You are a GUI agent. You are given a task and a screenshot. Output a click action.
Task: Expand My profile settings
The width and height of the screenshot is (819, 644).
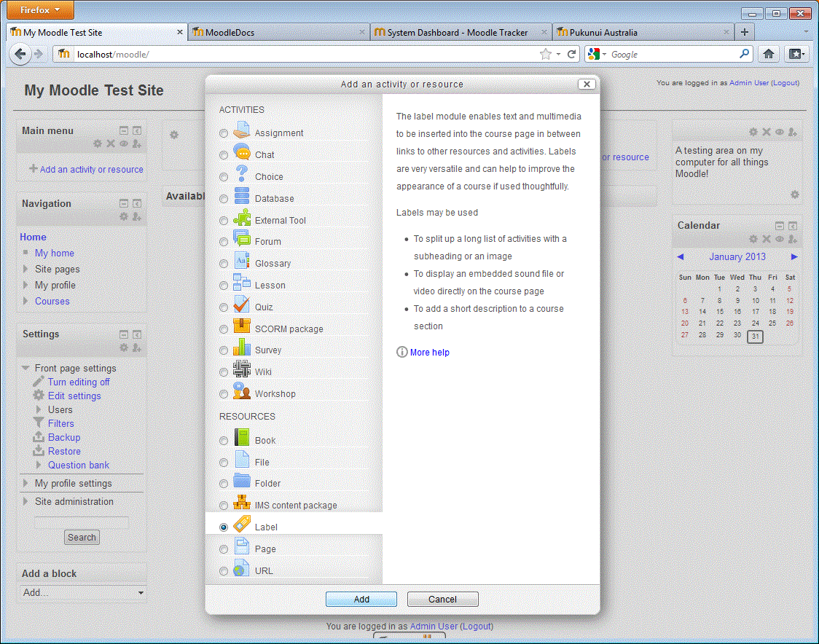pyautogui.click(x=26, y=483)
